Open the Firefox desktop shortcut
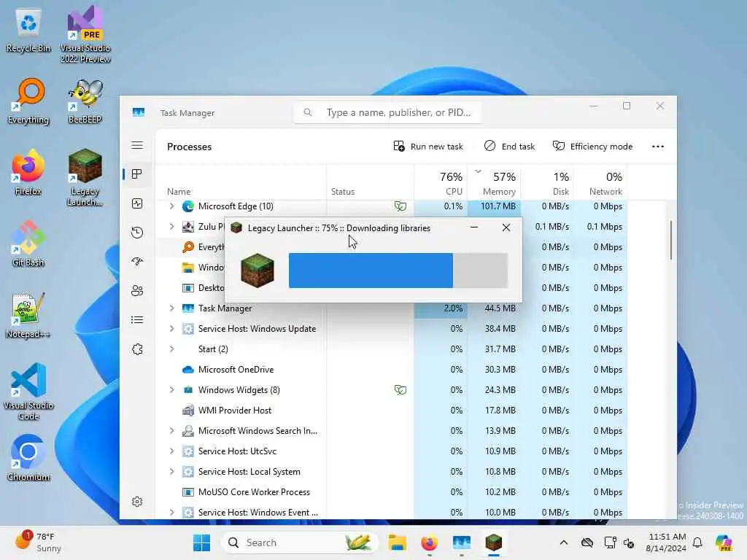The width and height of the screenshot is (747, 560). pyautogui.click(x=28, y=173)
